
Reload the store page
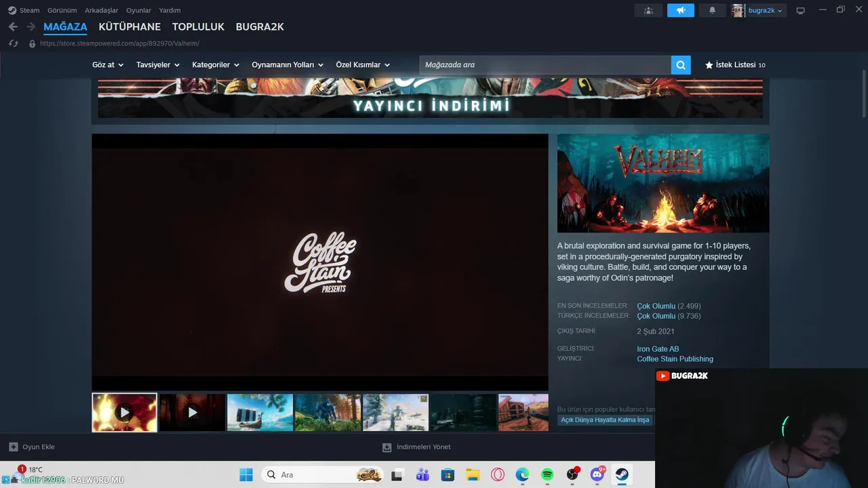coord(13,43)
